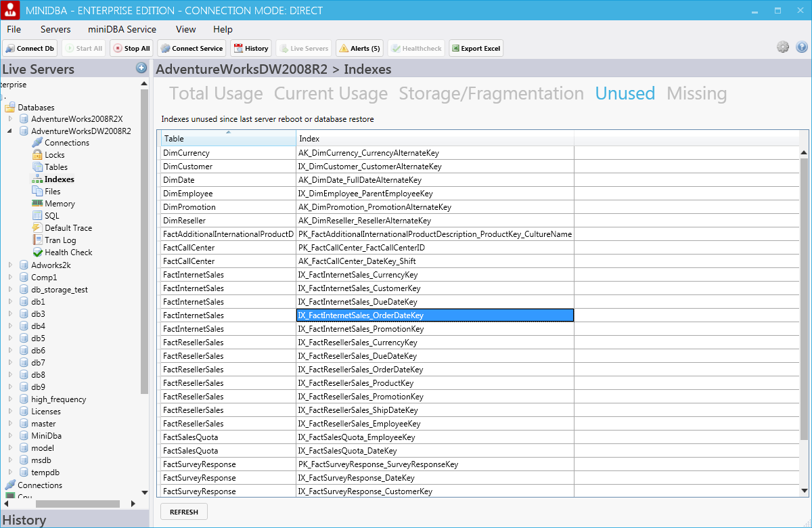Image resolution: width=812 pixels, height=528 pixels.
Task: Sort by the Table column header
Action: click(x=229, y=138)
